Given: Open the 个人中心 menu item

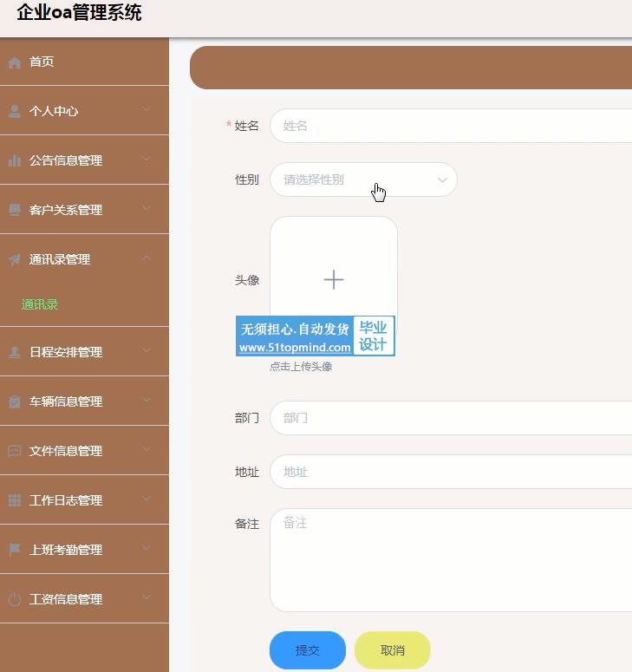Looking at the screenshot, I should 84,111.
